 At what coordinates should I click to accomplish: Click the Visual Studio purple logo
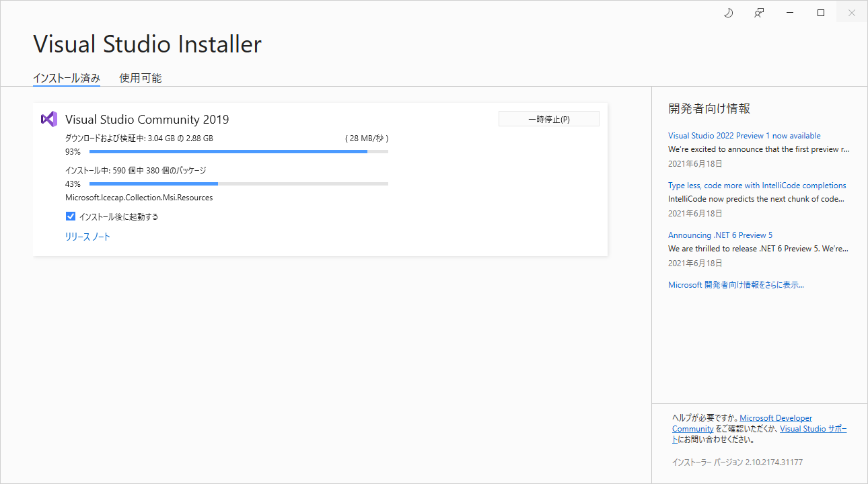pos(49,119)
